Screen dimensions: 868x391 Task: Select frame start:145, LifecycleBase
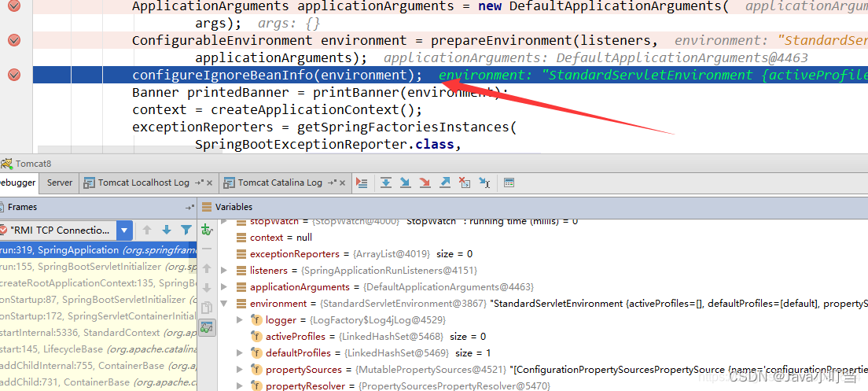click(98, 349)
